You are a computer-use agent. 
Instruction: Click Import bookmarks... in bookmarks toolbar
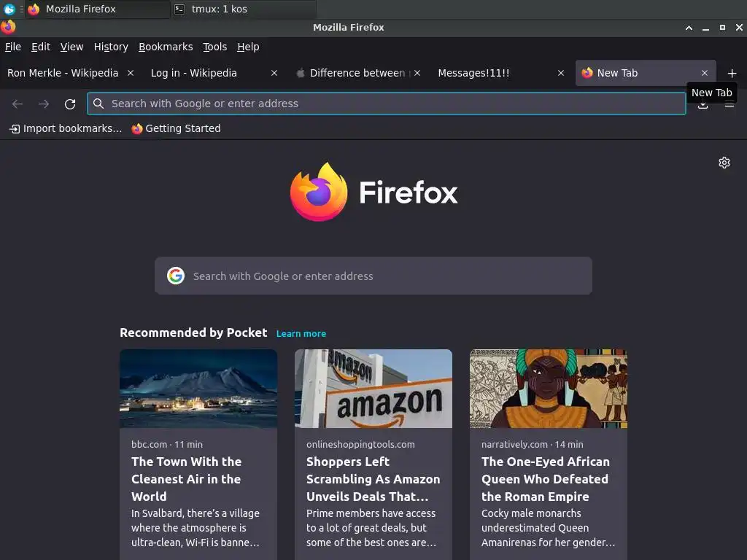tap(66, 128)
